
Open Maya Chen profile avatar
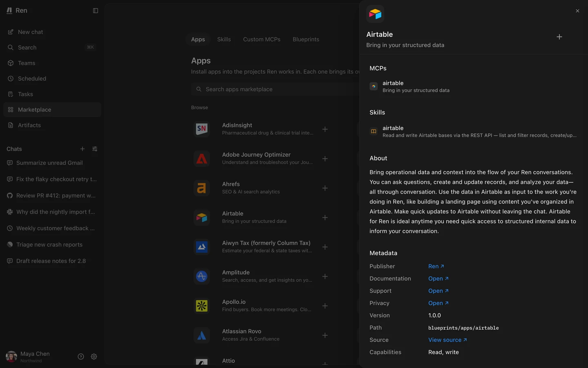point(11,357)
